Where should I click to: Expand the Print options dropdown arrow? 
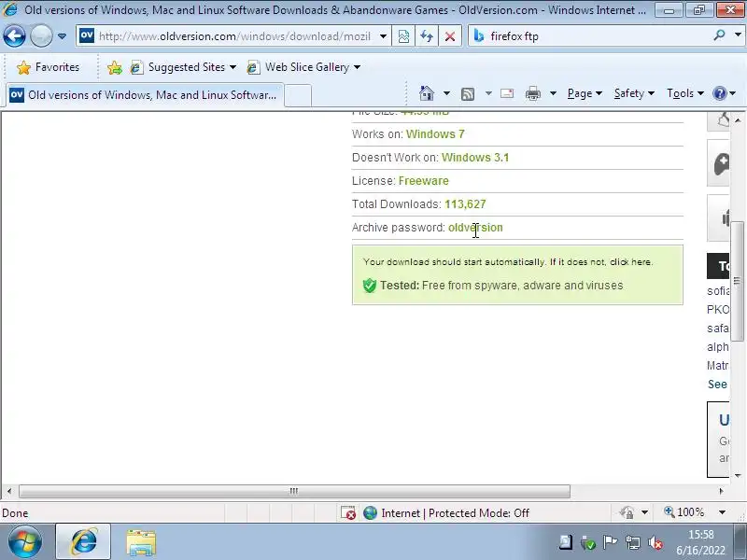coord(553,93)
